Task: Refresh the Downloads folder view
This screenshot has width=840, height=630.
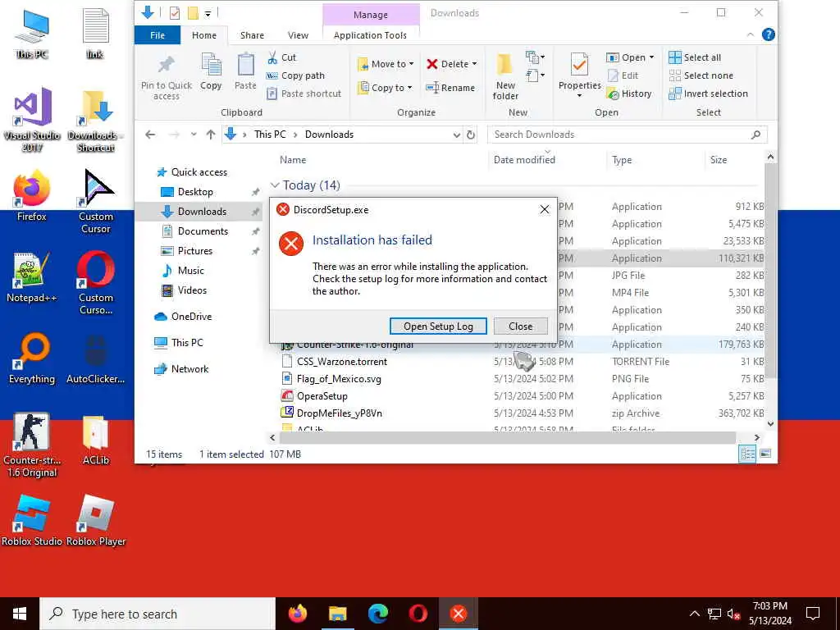Action: [x=471, y=135]
